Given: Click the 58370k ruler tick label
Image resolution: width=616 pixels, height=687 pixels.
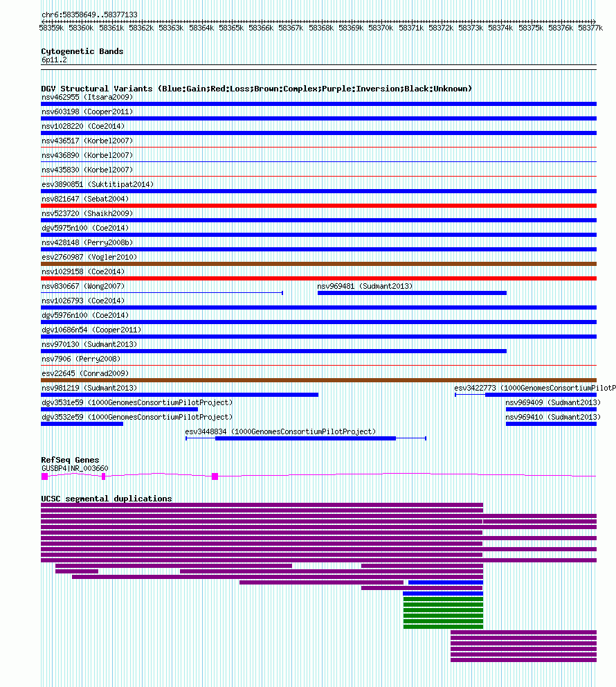Looking at the screenshot, I should pos(381,28).
